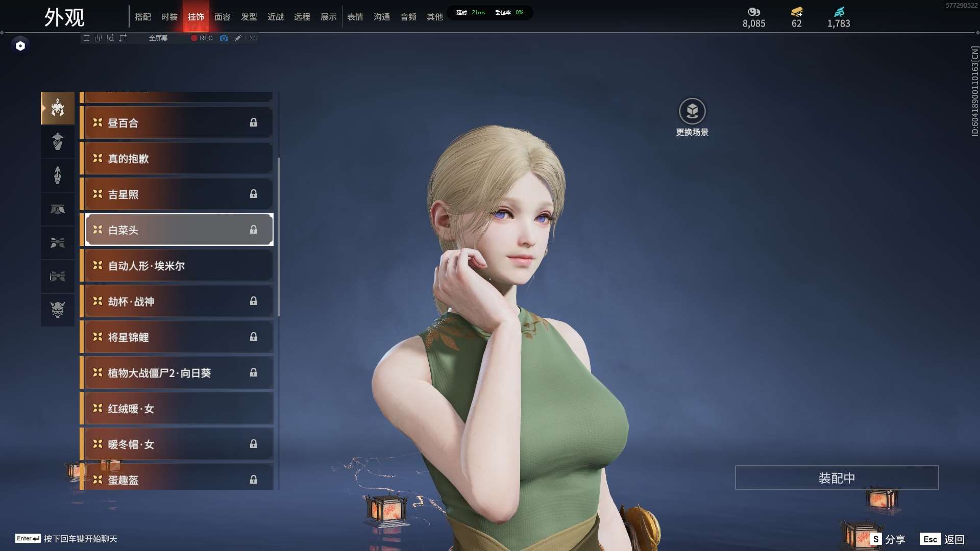Image resolution: width=980 pixels, height=551 pixels.
Task: Click the camera screenshot icon in recorder bar
Action: click(x=224, y=38)
